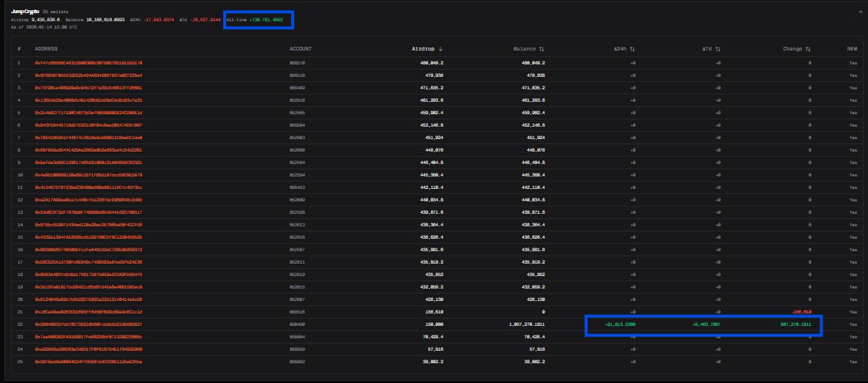Screen dimensions: 868x383
Task: Select Airdrop cell 57,916 in row 24
Action: [x=435, y=349]
